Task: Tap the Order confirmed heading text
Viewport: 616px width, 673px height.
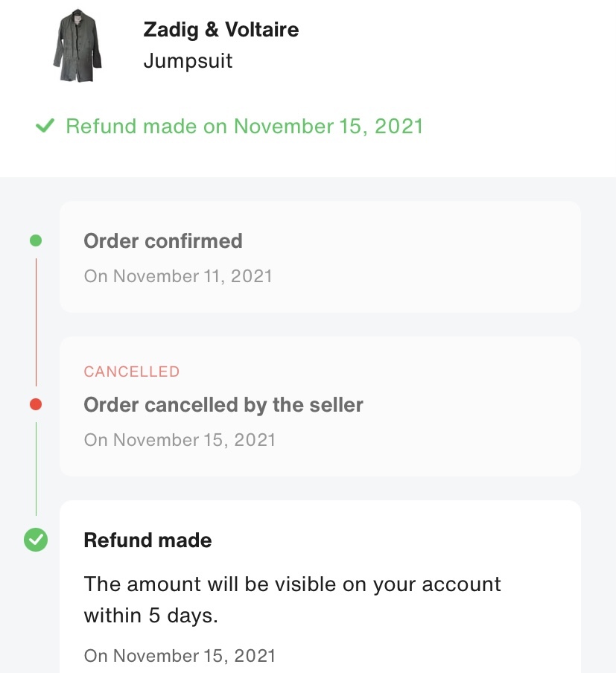Action: (x=163, y=240)
